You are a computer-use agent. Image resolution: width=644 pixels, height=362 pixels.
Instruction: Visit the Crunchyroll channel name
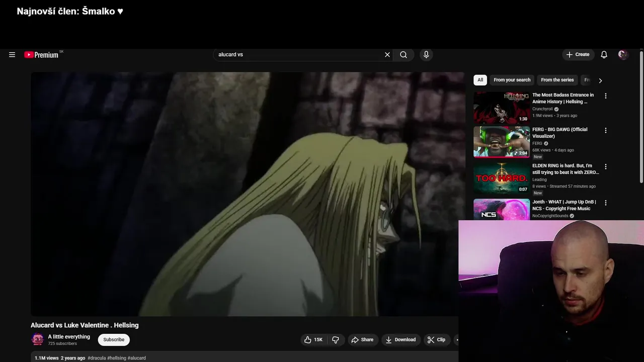point(542,109)
